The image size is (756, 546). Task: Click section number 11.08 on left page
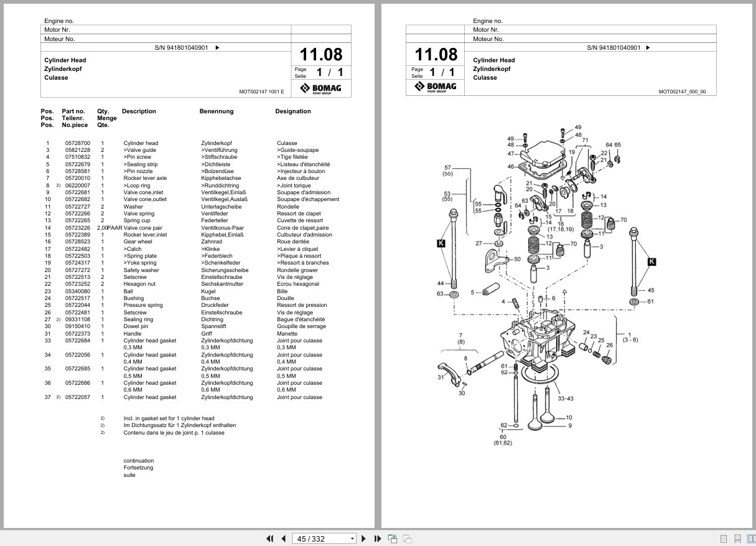point(321,54)
